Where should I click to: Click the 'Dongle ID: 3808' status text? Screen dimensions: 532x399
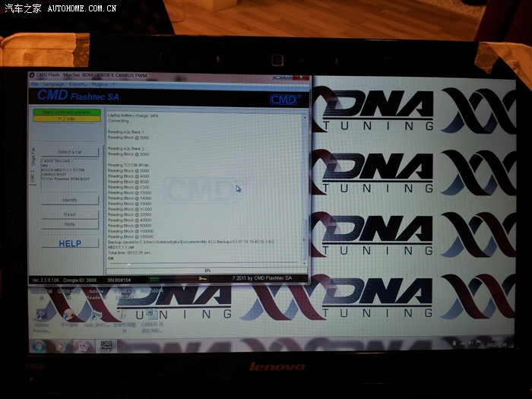[80, 280]
